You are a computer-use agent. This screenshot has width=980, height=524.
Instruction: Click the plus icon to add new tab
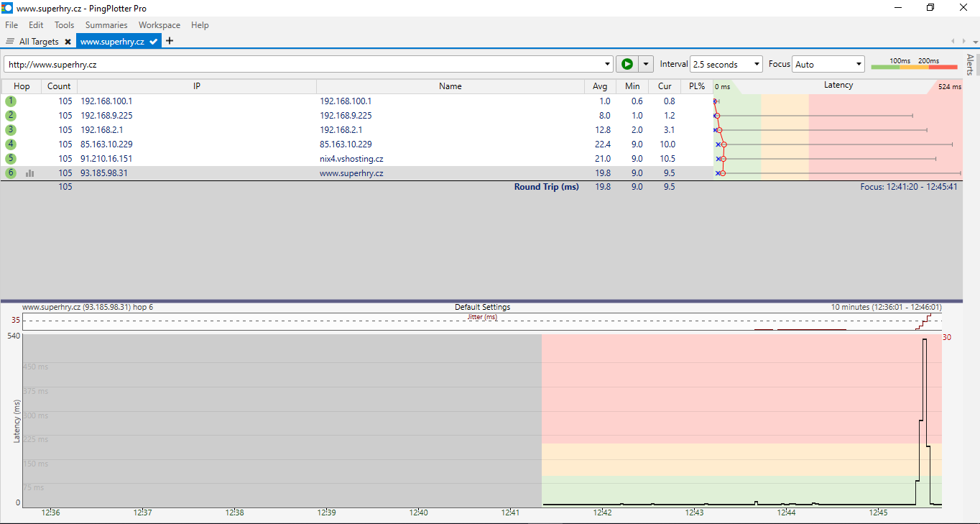point(170,41)
